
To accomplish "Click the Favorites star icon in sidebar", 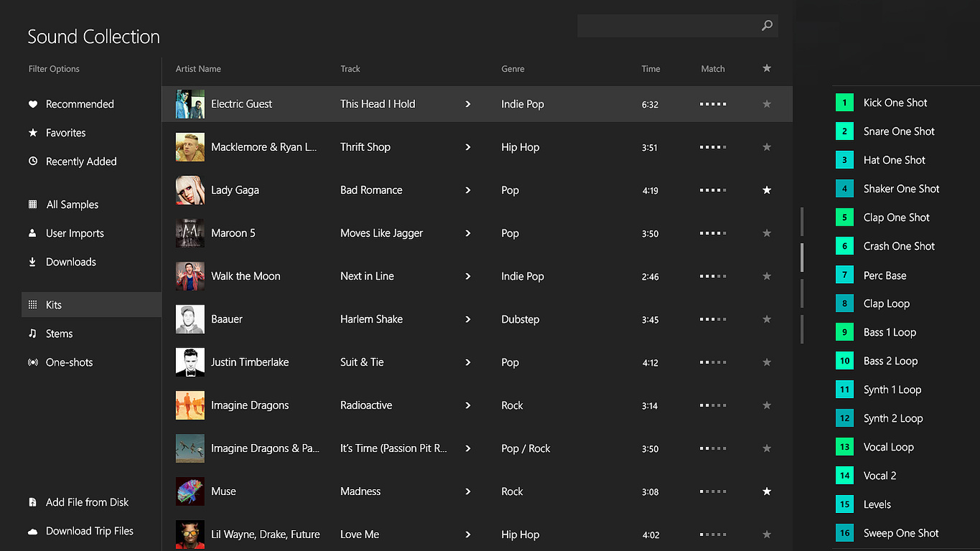I will 32,133.
